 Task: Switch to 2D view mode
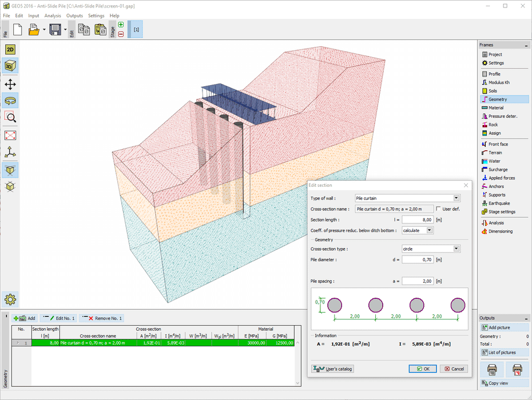10,50
